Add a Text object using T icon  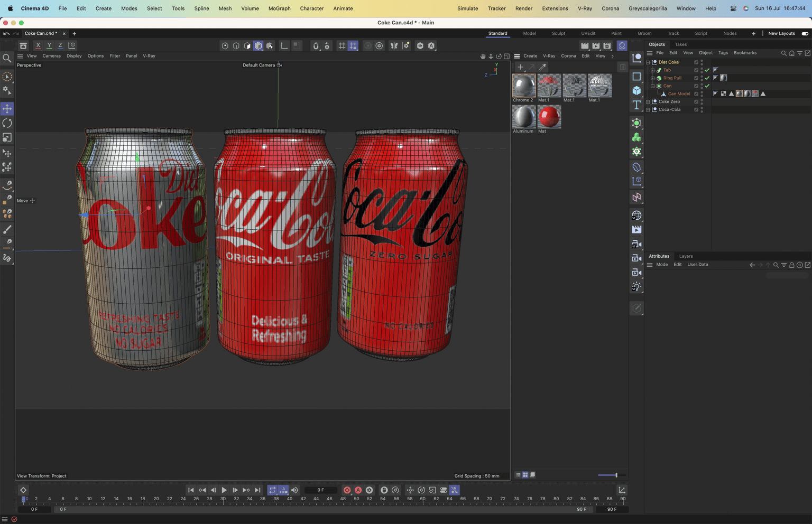[x=636, y=105]
